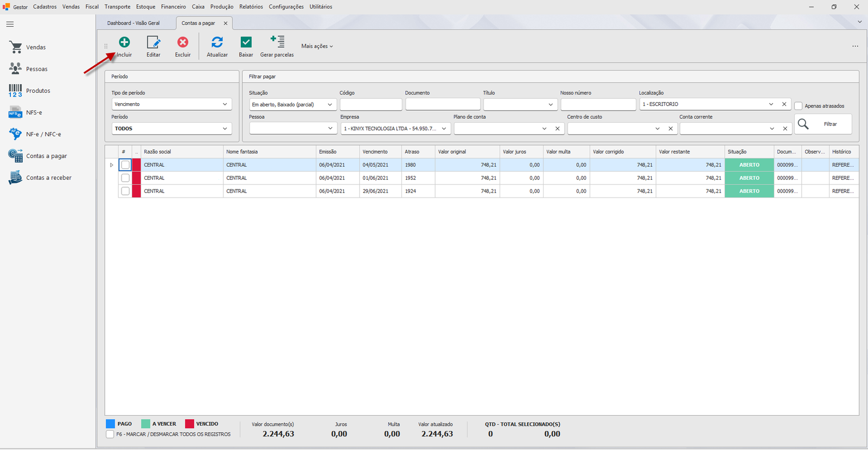
Task: Open Produtos barcode icon in sidebar
Action: coord(15,91)
